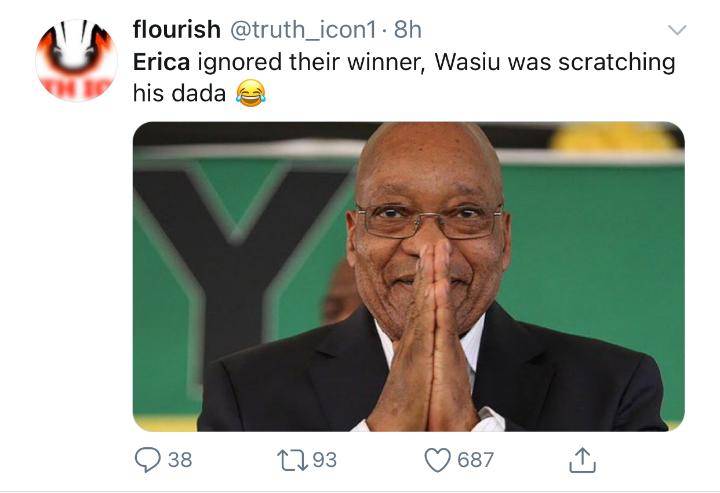Open the share upload arrow icon
This screenshot has width=720, height=493.
coord(582,459)
